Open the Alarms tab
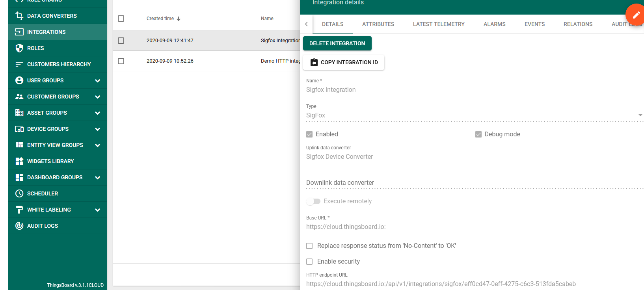 494,24
